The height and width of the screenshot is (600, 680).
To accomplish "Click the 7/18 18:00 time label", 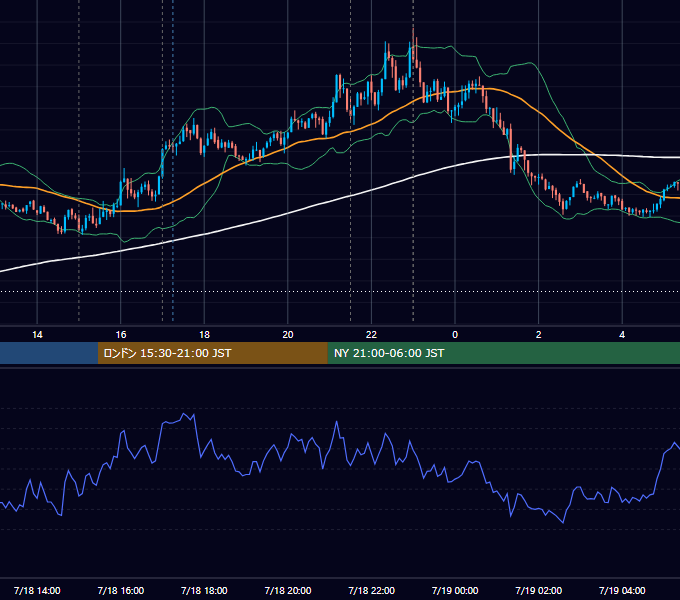I will [204, 590].
